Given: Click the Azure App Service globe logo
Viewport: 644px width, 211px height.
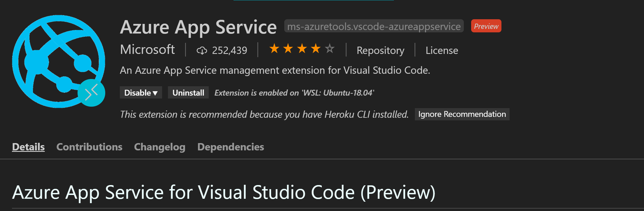Looking at the screenshot, I should coord(58,61).
